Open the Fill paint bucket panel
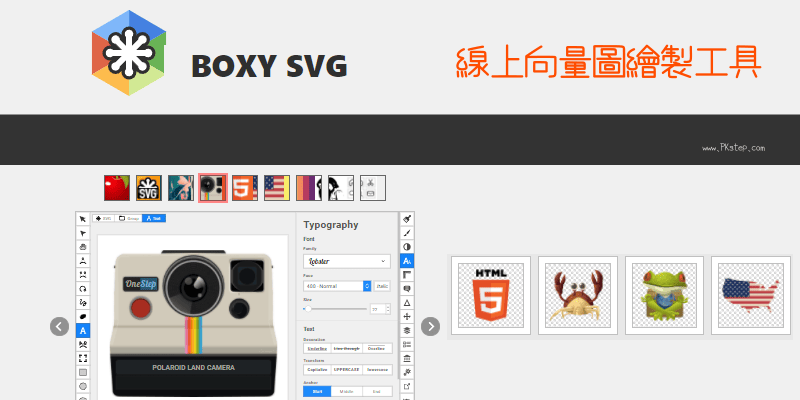Image resolution: width=800 pixels, height=400 pixels. (x=407, y=219)
